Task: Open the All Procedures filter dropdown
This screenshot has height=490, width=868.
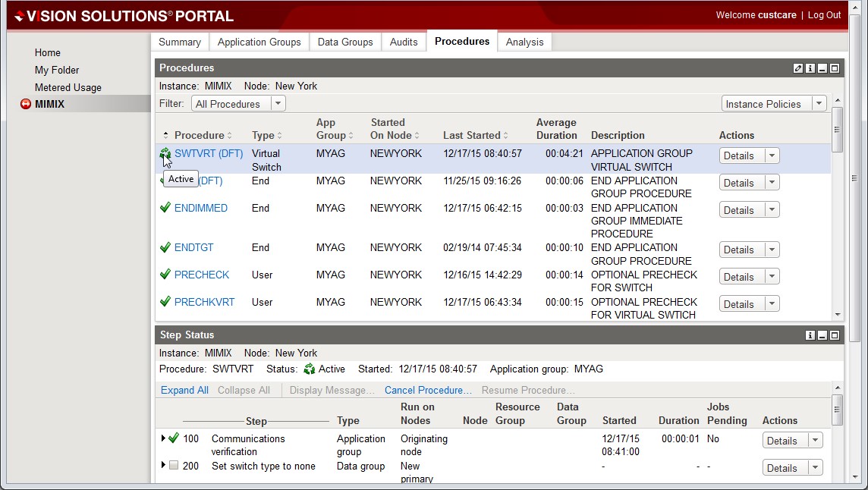Action: pyautogui.click(x=238, y=104)
